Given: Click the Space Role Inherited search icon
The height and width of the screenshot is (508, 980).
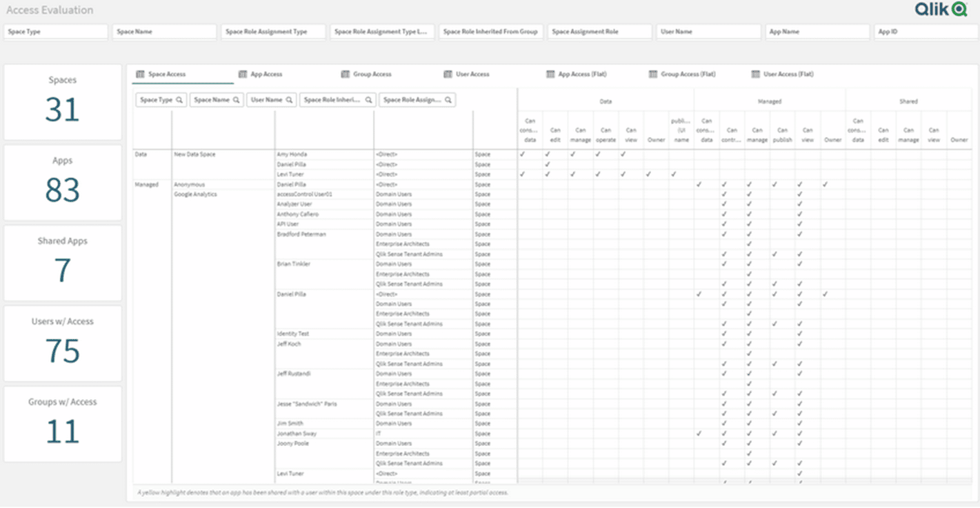Looking at the screenshot, I should [x=369, y=100].
